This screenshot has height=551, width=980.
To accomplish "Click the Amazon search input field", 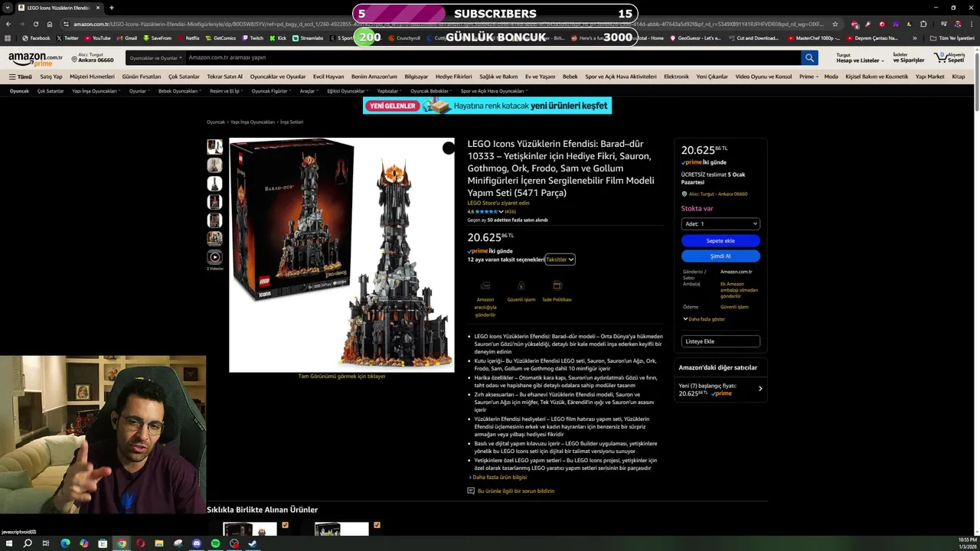I will 493,57.
